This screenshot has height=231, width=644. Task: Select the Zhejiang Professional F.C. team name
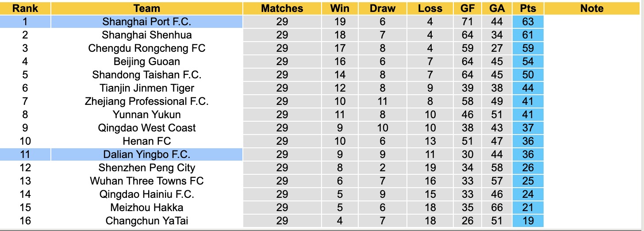[147, 101]
